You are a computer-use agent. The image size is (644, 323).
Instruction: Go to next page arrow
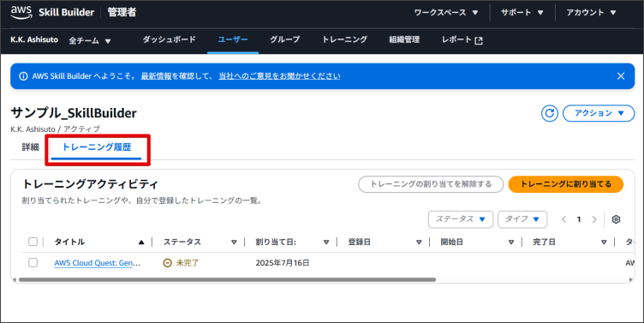pos(593,219)
